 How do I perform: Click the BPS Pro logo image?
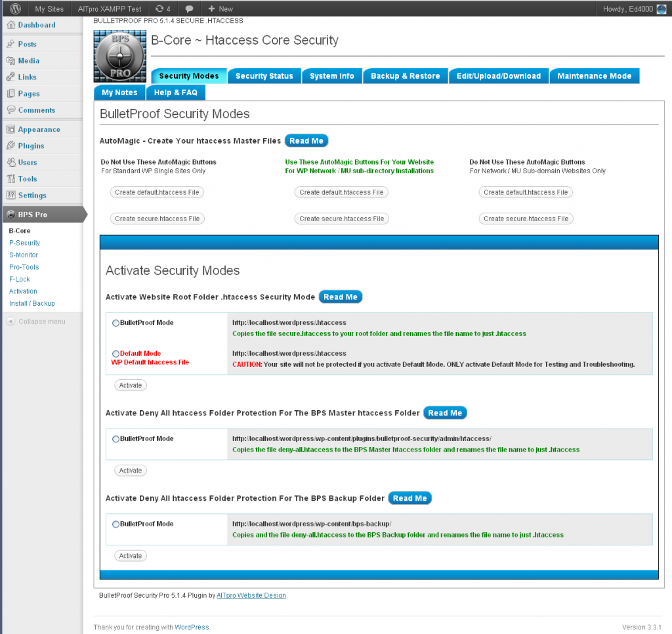tap(119, 56)
